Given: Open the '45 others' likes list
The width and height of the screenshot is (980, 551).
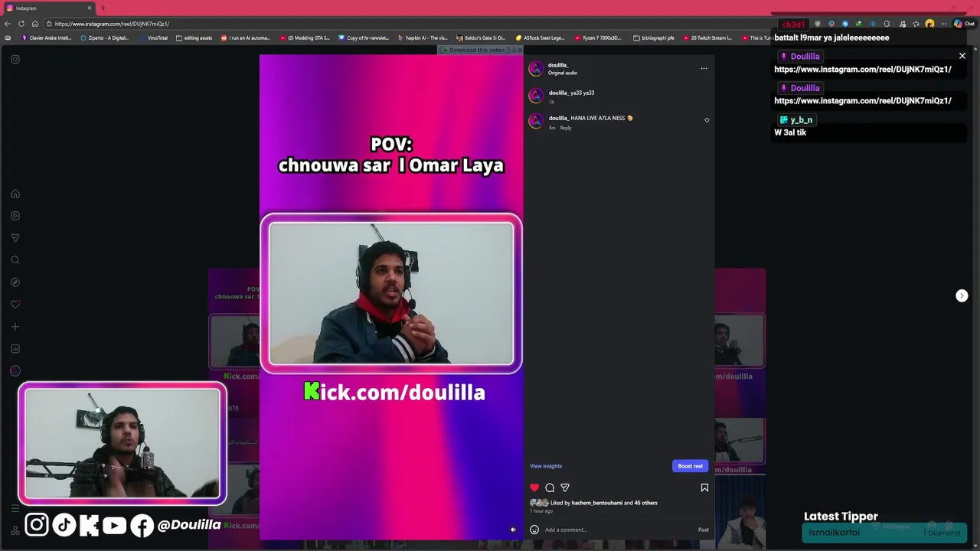Looking at the screenshot, I should (x=646, y=503).
